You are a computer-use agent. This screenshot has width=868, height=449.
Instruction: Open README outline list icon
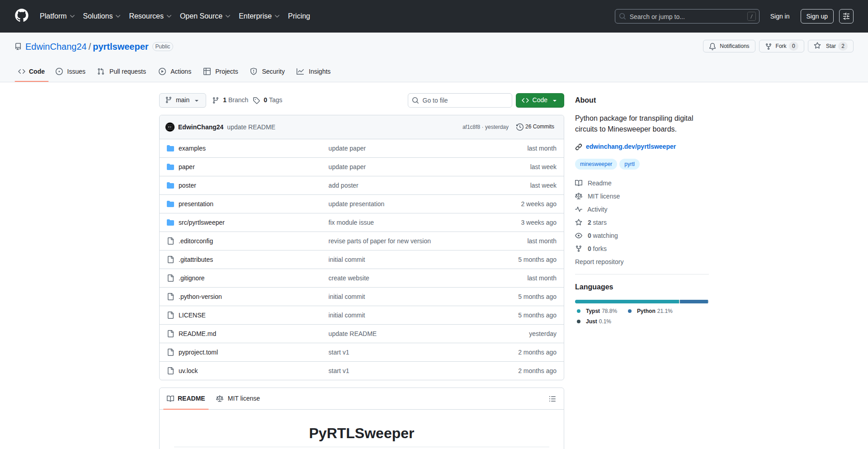[x=552, y=399]
